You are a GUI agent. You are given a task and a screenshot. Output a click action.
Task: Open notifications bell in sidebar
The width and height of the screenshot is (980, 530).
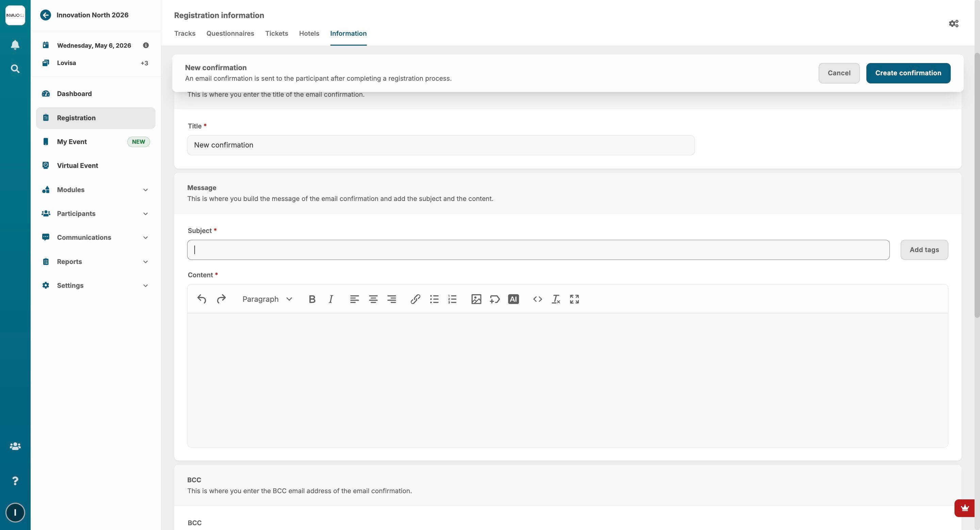(15, 45)
